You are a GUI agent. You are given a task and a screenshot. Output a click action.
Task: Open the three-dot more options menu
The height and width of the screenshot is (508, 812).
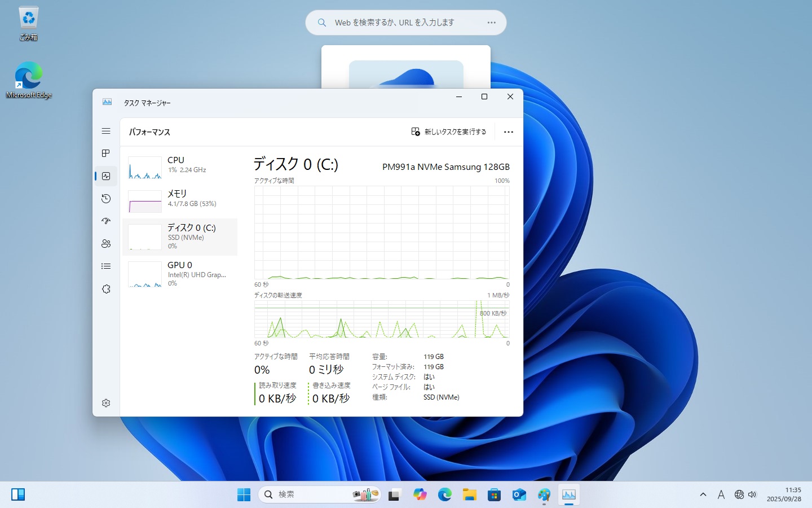point(508,132)
